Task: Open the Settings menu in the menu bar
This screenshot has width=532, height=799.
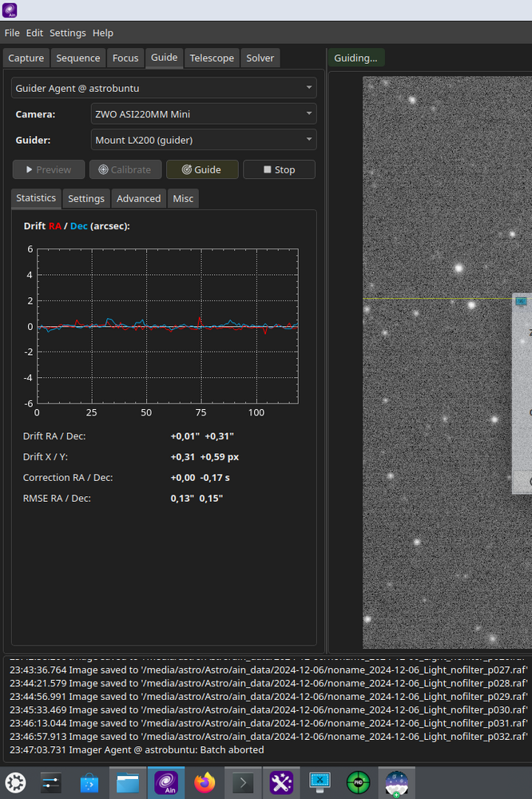Action: pyautogui.click(x=67, y=33)
